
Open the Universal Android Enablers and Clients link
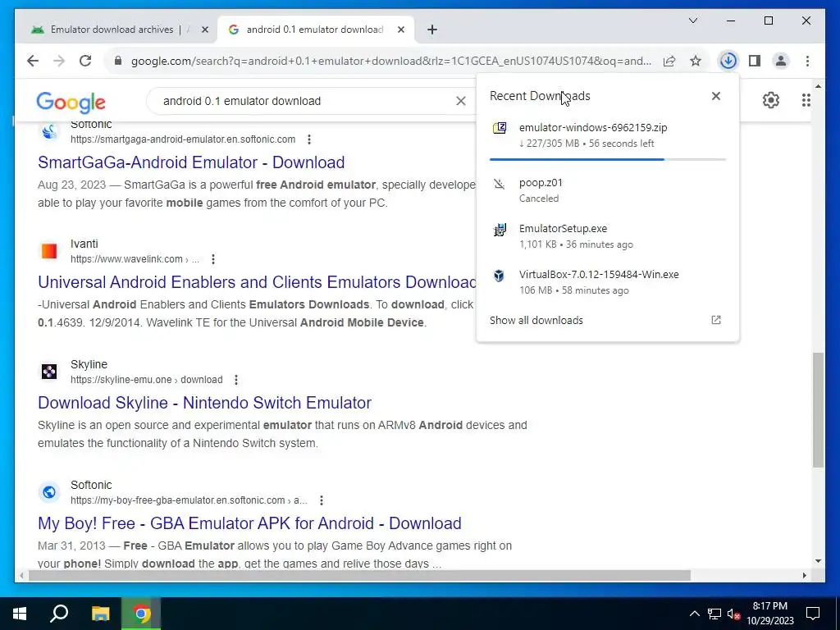pos(257,282)
